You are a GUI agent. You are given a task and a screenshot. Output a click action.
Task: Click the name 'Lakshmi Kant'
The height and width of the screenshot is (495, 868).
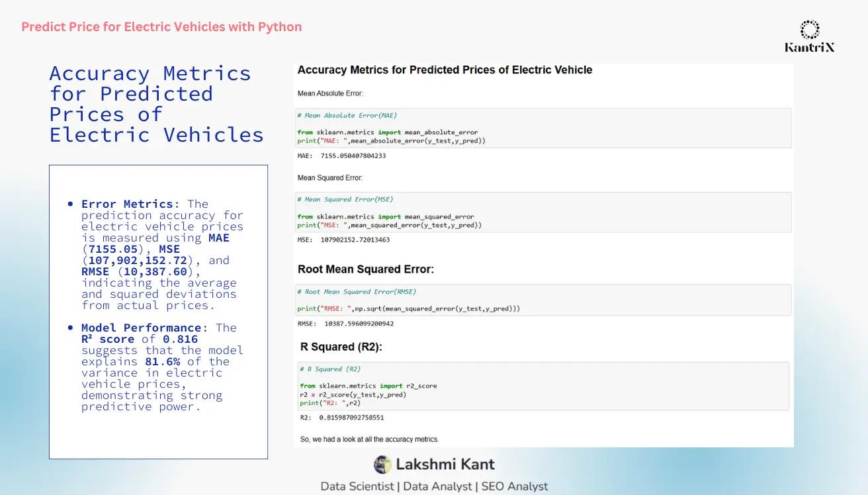click(445, 465)
